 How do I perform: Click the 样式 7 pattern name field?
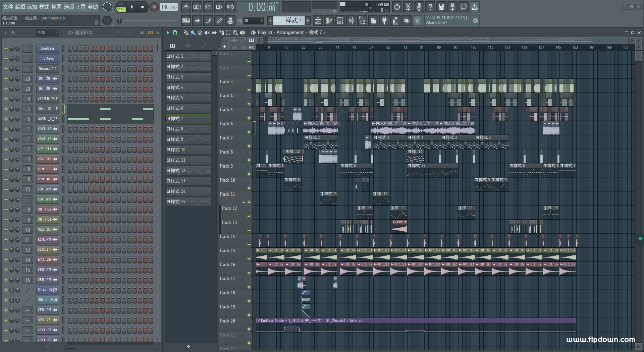289,21
